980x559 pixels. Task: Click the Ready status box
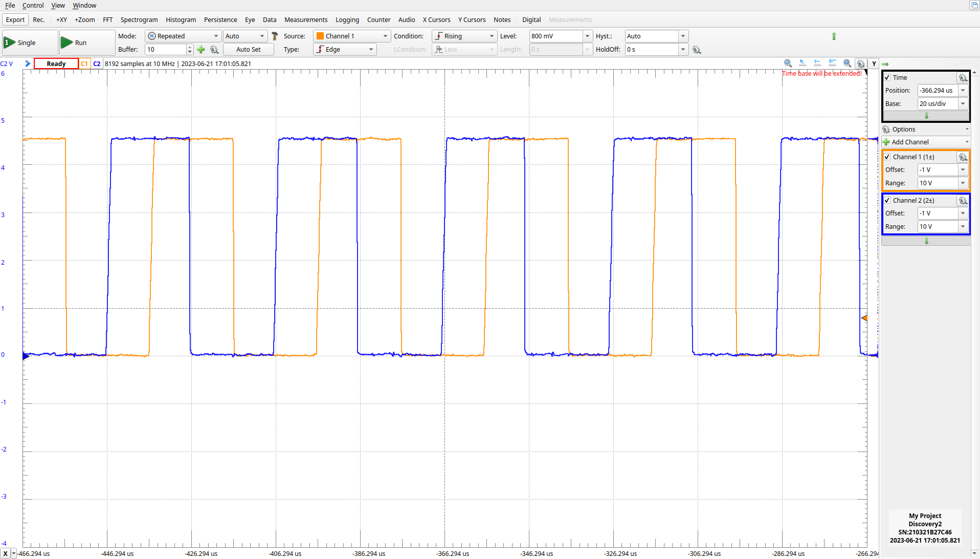(x=56, y=64)
